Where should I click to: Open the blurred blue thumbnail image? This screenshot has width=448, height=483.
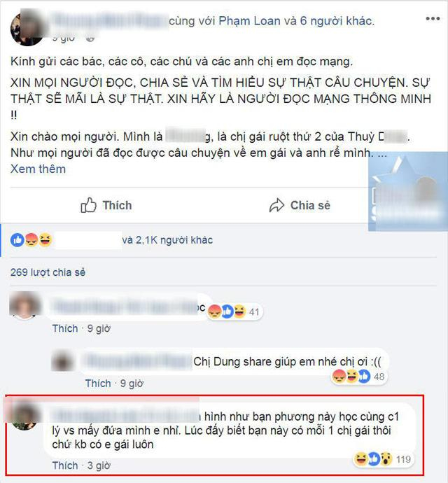tap(408, 191)
